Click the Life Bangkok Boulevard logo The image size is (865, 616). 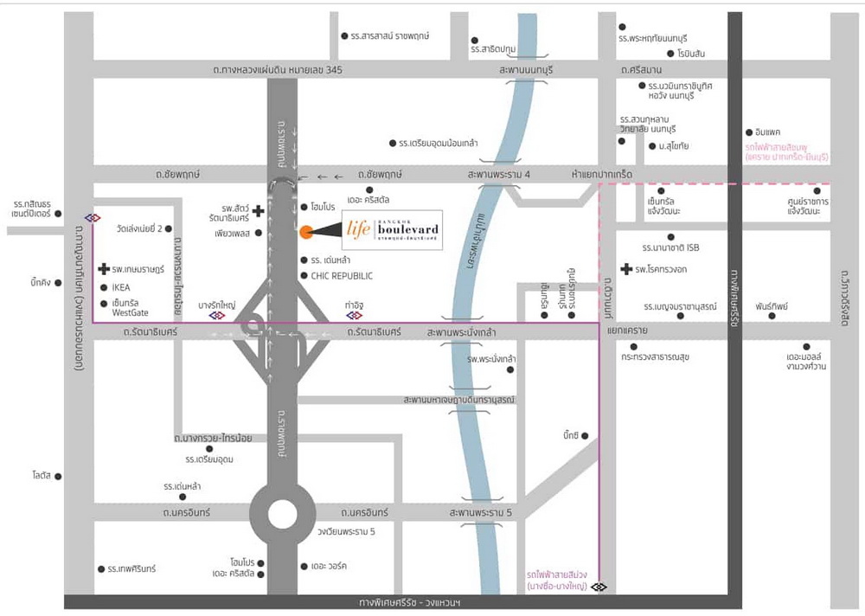tap(392, 229)
